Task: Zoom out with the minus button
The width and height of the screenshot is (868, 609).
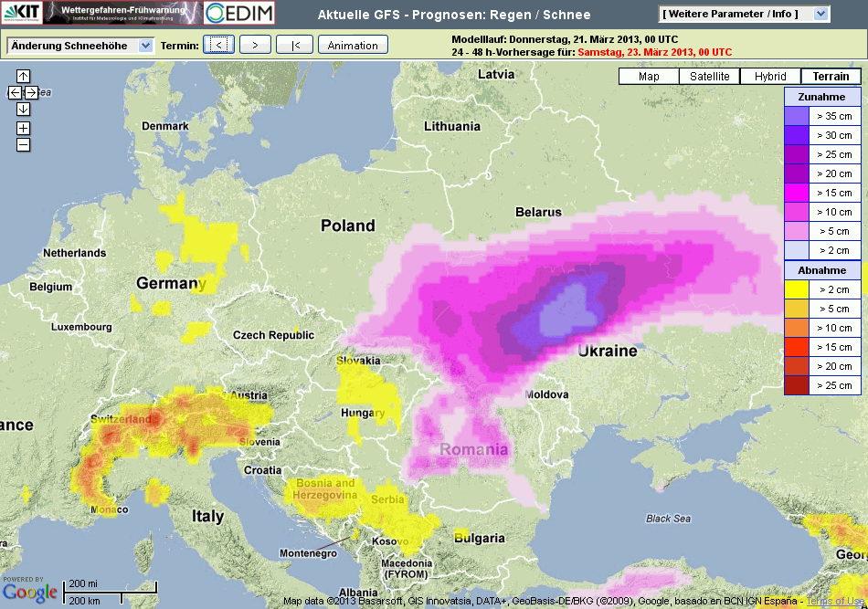Action: (24, 144)
